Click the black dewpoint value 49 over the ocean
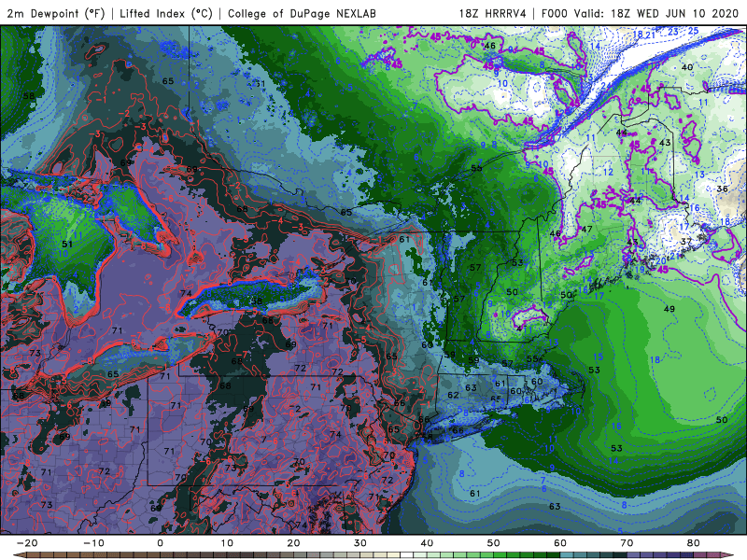This screenshot has height=560, width=747. click(x=669, y=309)
